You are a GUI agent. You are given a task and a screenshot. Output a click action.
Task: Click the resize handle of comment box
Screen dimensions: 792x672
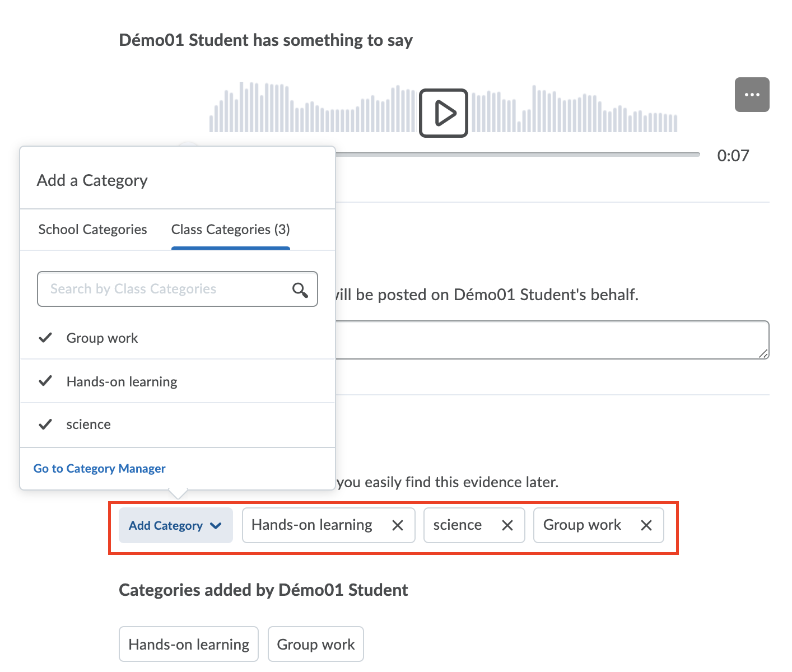(x=763, y=354)
